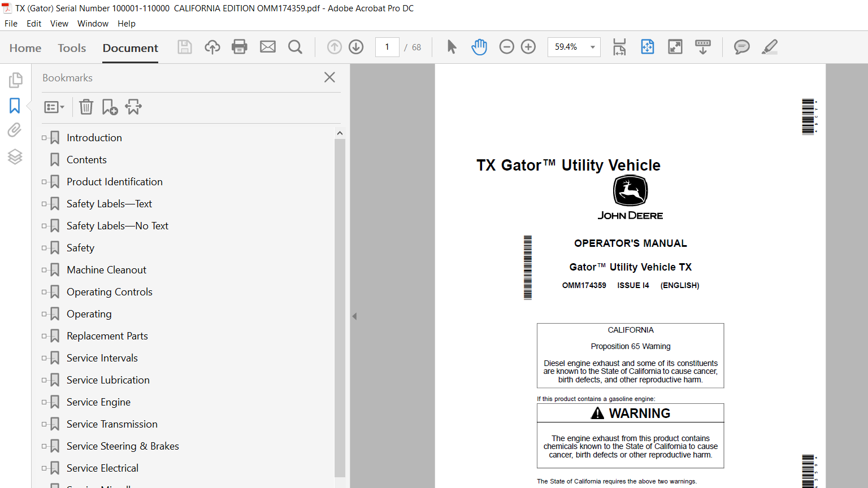868x488 pixels.
Task: Expand the Service Intervals bookmark
Action: coord(44,358)
